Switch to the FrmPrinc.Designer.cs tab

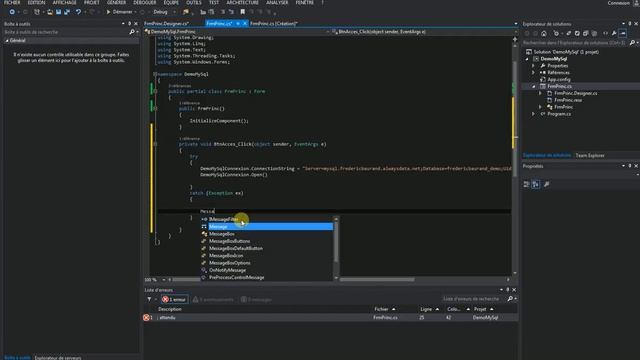167,24
